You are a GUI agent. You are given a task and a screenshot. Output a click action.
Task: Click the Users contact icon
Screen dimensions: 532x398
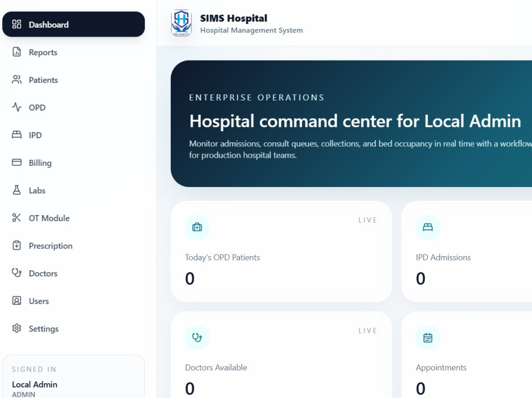(x=16, y=301)
